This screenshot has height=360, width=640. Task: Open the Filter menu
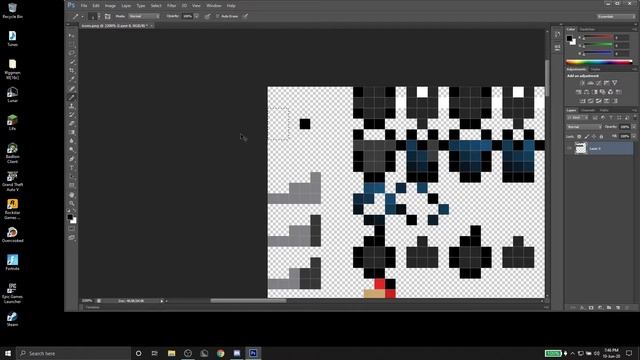171,6
